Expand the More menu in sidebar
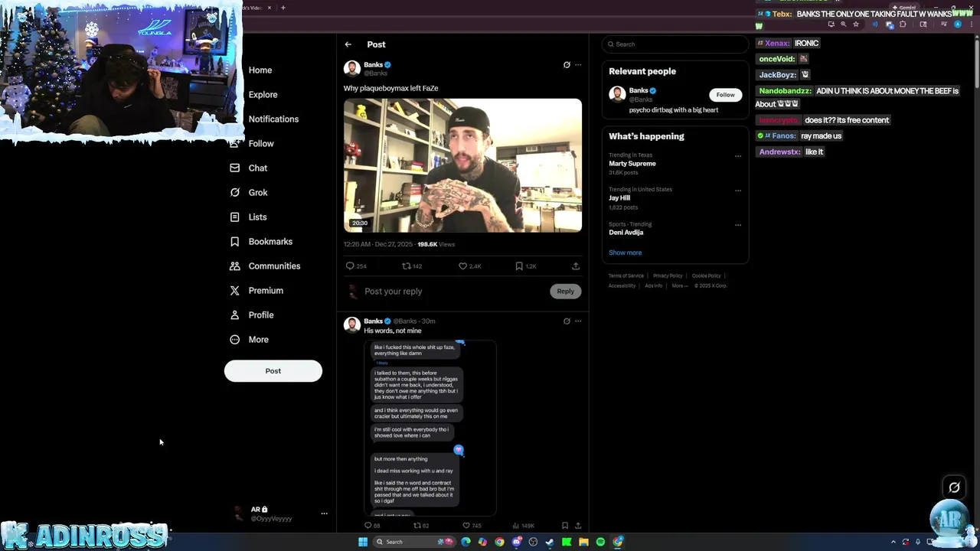Viewport: 980px width, 551px height. [x=250, y=340]
